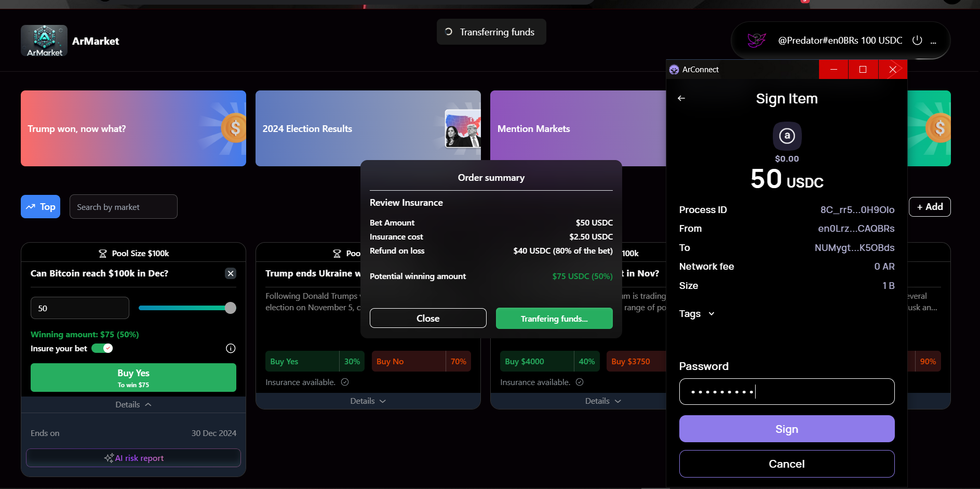Click the back arrow in Sign Item
This screenshot has width=980, height=489.
[681, 98]
